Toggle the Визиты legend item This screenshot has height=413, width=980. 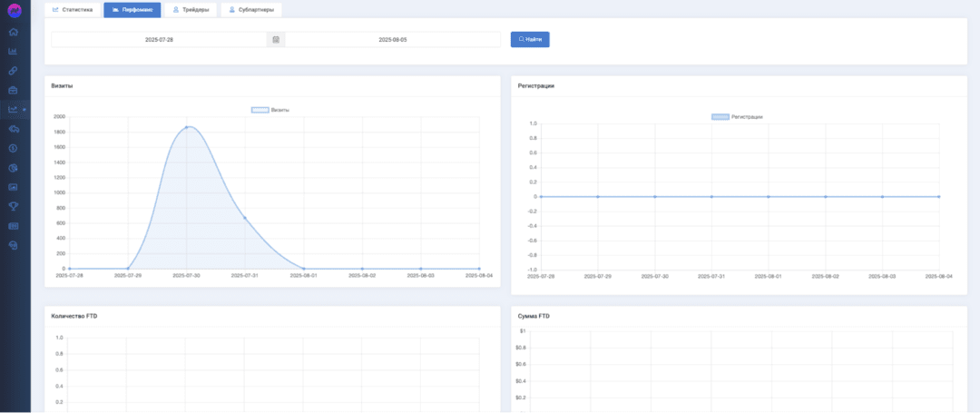tap(270, 110)
